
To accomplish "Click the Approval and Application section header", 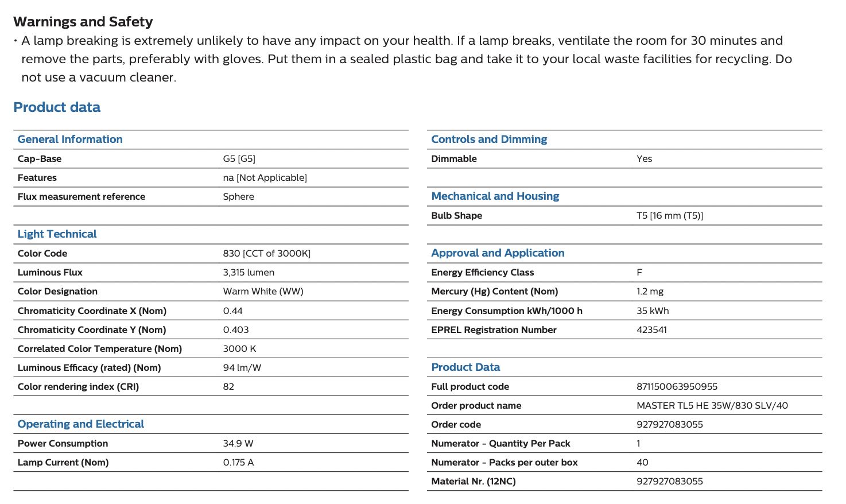I will (498, 253).
